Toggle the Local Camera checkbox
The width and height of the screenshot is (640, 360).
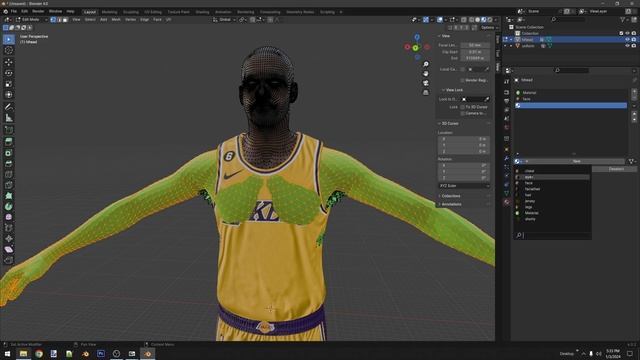[x=462, y=69]
